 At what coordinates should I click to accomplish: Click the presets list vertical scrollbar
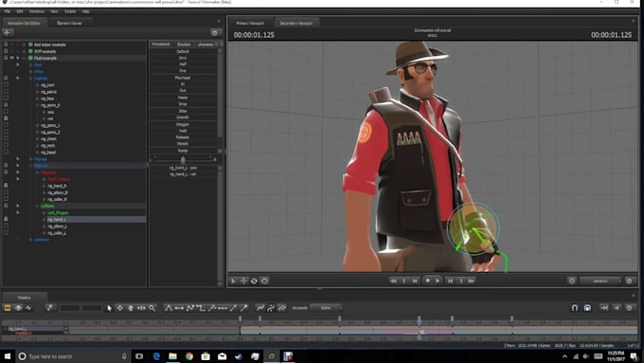[x=220, y=95]
